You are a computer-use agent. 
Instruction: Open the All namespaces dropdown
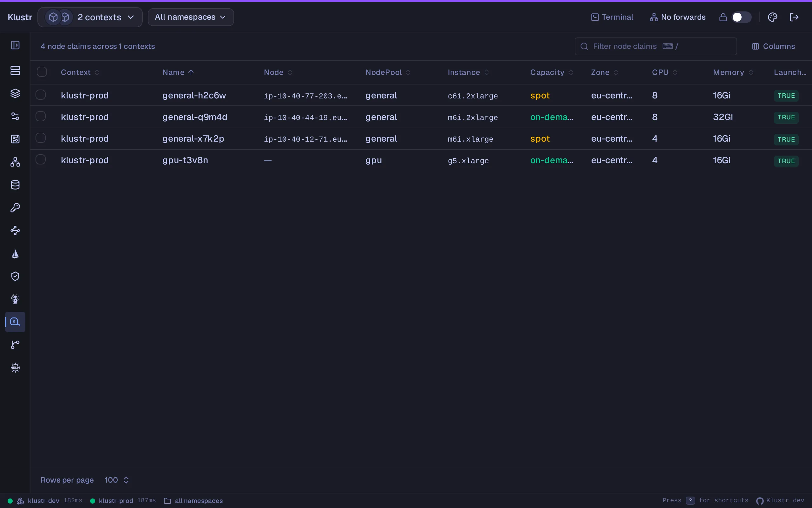coord(191,17)
